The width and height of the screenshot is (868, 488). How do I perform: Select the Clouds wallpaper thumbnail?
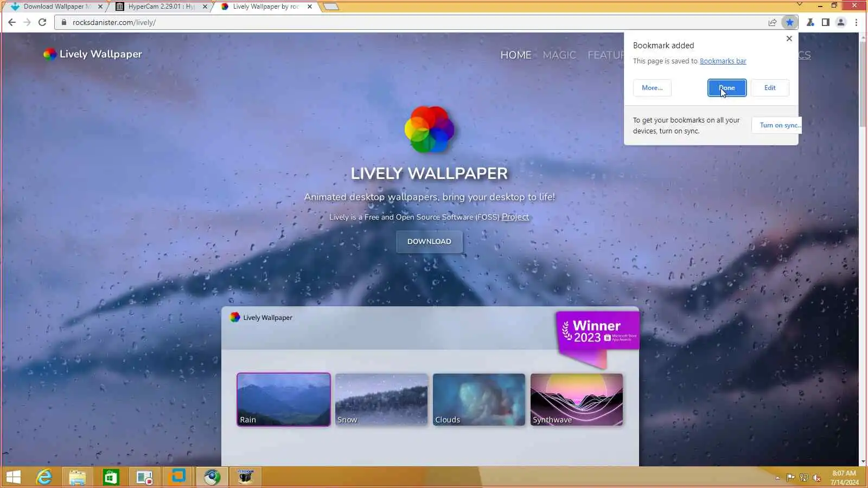coord(479,400)
